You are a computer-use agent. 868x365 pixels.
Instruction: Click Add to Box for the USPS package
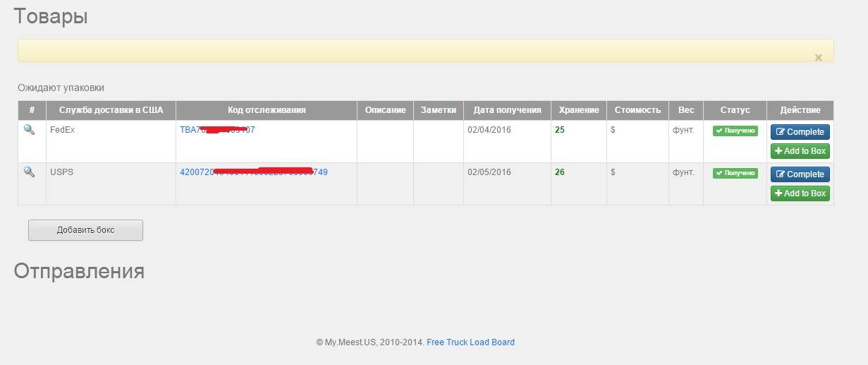pos(800,193)
